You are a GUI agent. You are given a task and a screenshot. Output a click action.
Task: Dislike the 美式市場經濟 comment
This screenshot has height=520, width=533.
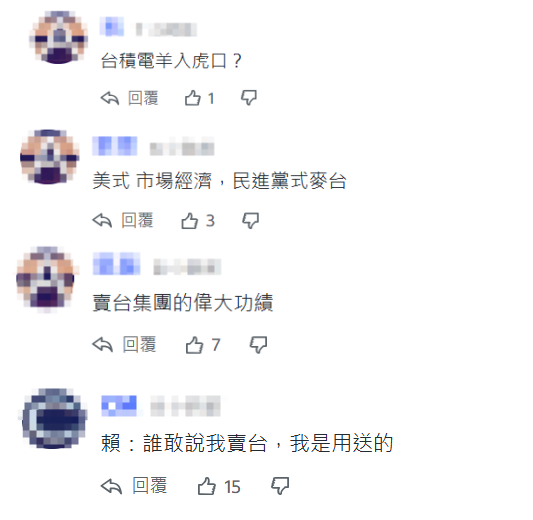click(x=251, y=221)
